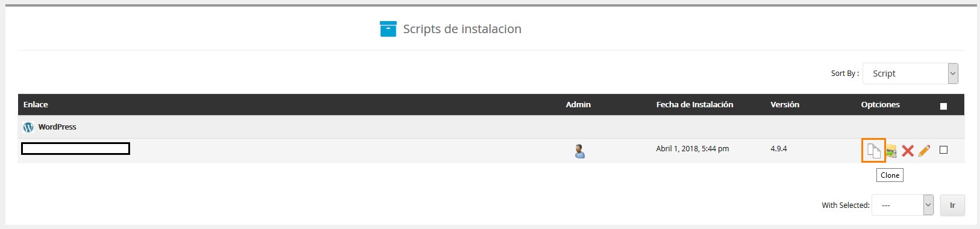Click the WordPress group label

57,127
